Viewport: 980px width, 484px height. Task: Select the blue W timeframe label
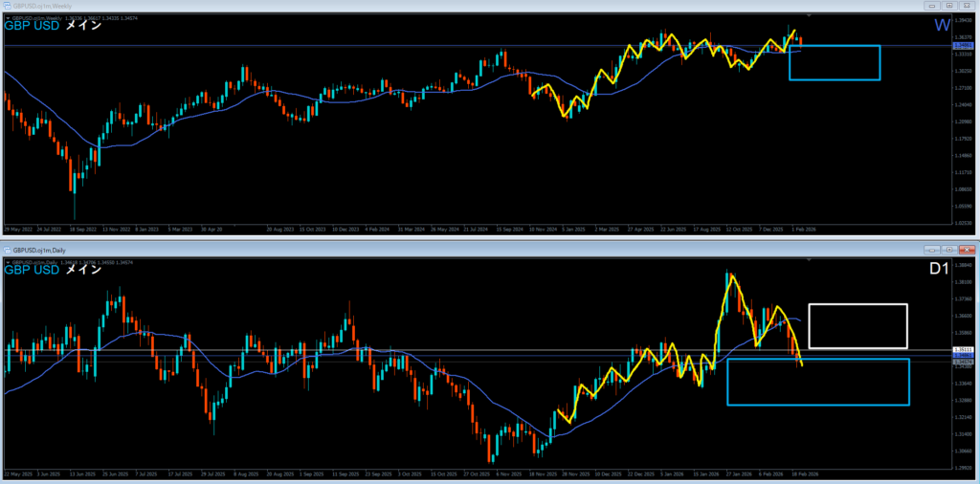tap(943, 26)
